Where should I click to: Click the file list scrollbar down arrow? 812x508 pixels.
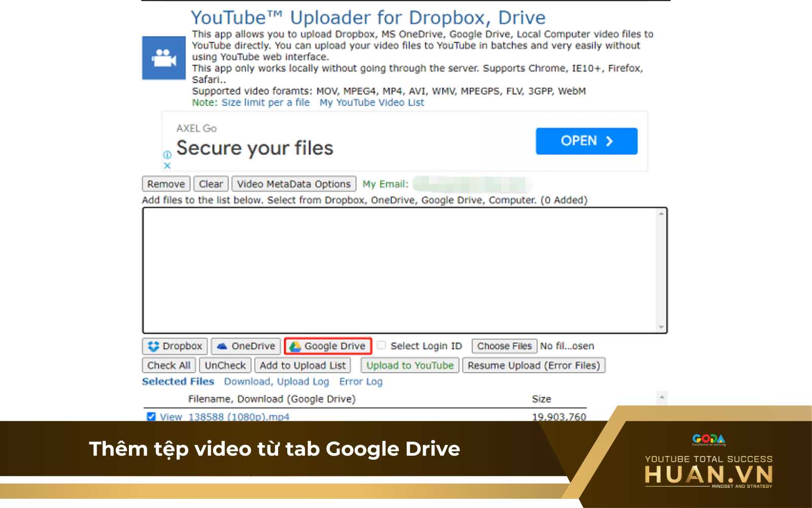(x=661, y=327)
